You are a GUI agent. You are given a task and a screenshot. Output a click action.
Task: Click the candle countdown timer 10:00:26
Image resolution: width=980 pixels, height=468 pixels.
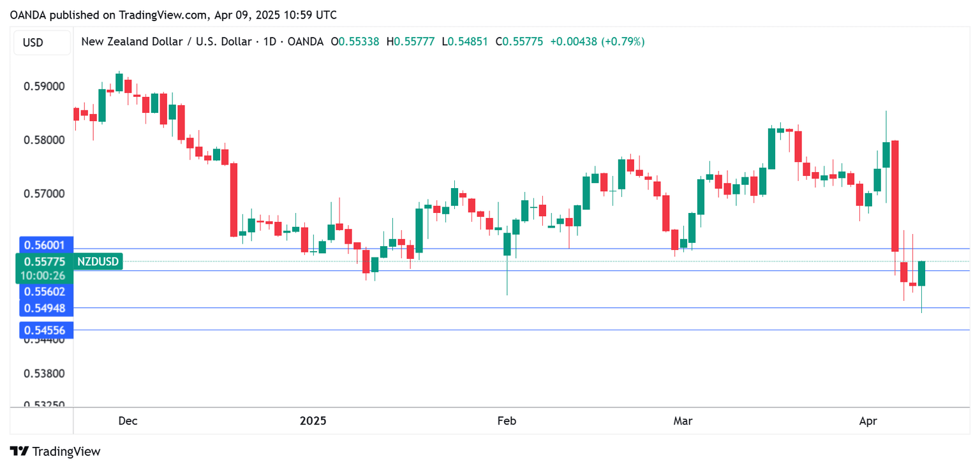[42, 275]
